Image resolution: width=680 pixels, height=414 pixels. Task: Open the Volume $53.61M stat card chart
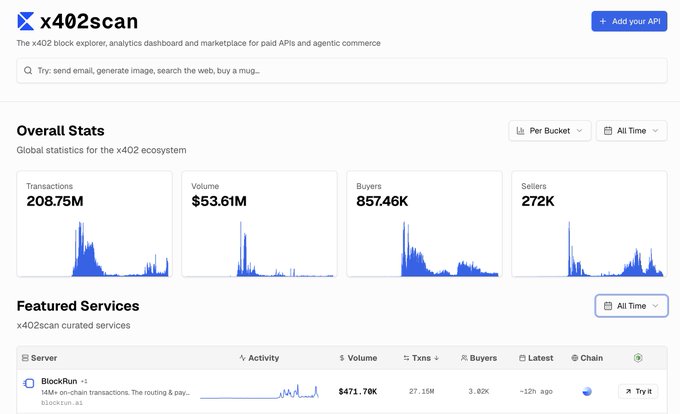[259, 224]
